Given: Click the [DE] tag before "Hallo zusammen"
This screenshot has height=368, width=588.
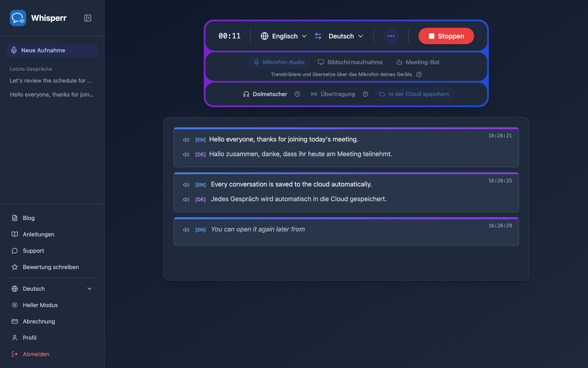Looking at the screenshot, I should (x=200, y=155).
